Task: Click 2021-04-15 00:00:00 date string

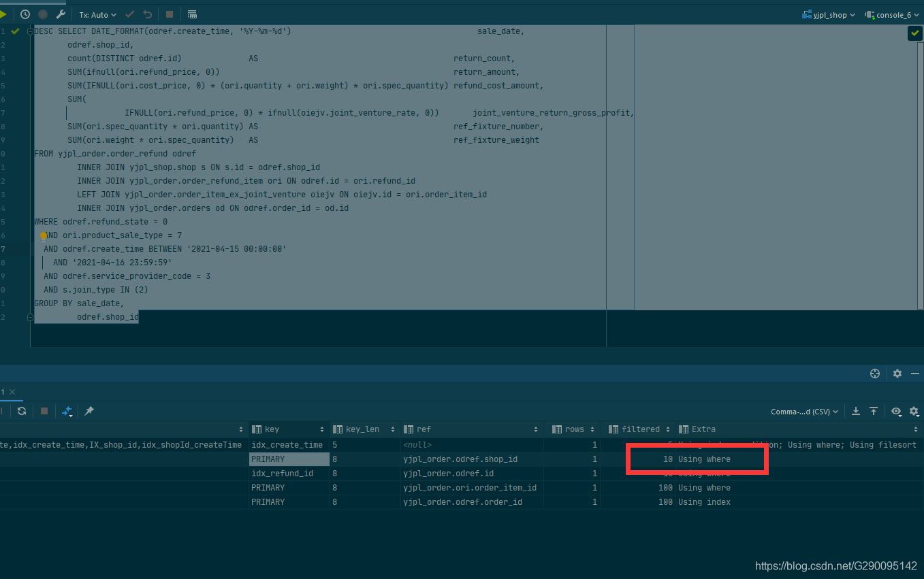Action: pyautogui.click(x=236, y=249)
